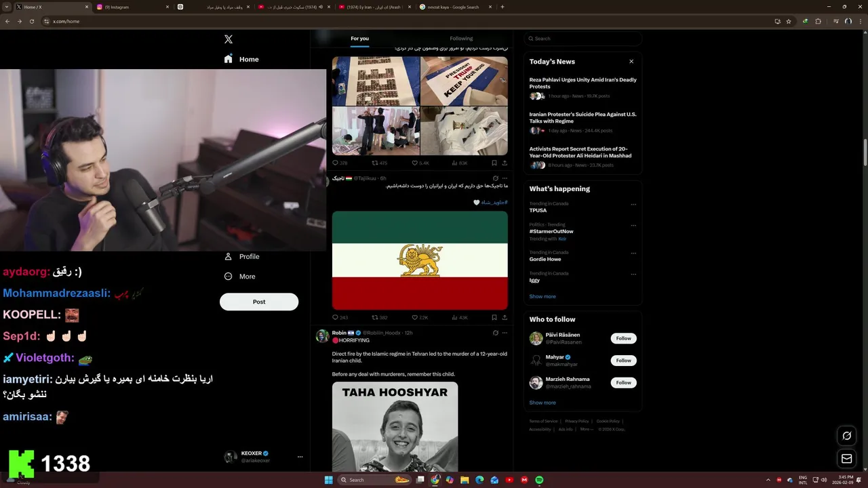The width and height of the screenshot is (868, 488).
Task: Click the Post button
Action: (x=259, y=302)
